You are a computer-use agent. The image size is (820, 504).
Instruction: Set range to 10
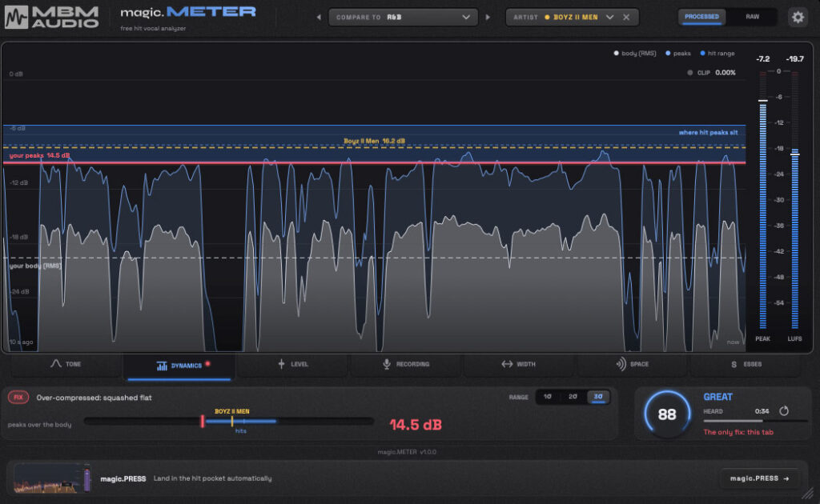tap(548, 397)
